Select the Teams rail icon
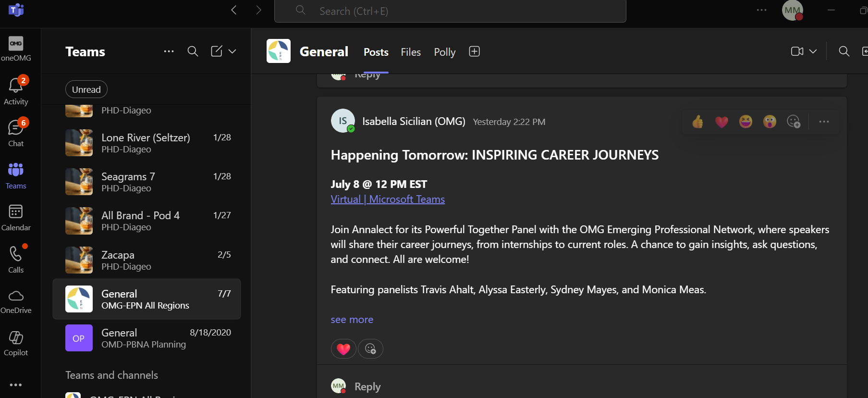This screenshot has width=868, height=398. 16,175
